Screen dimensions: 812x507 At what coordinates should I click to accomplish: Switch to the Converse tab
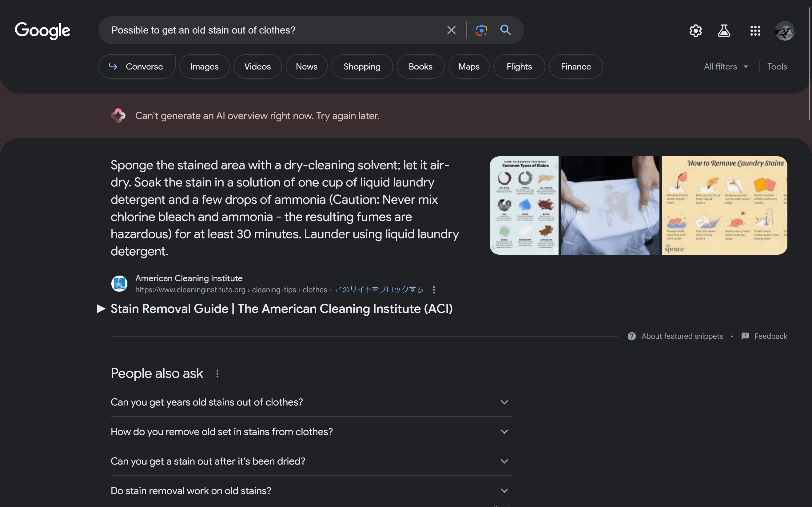click(x=137, y=67)
